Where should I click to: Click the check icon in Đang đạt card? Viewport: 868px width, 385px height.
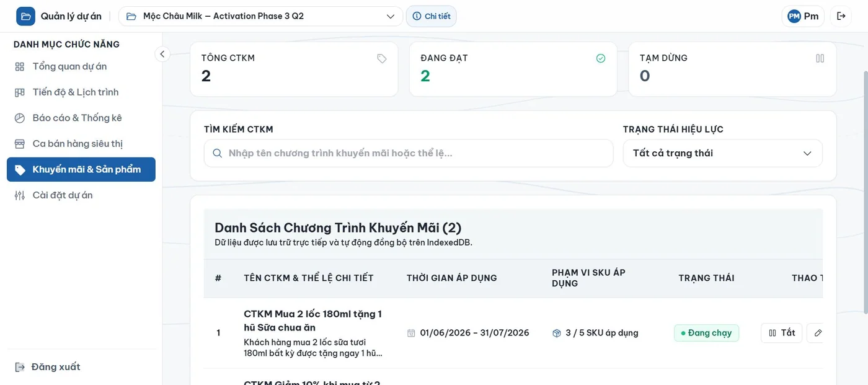click(601, 58)
